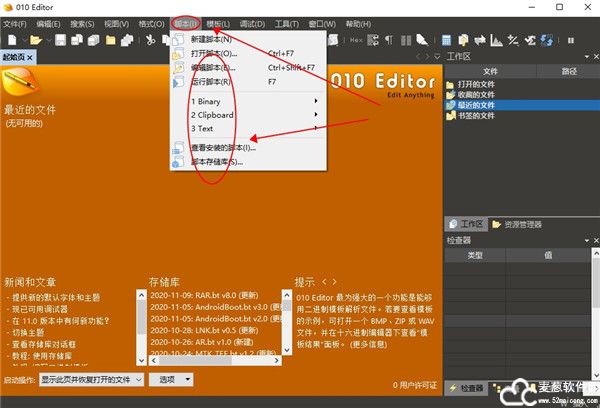Open the 调试(D) menu
The width and height of the screenshot is (600, 408).
pos(252,24)
